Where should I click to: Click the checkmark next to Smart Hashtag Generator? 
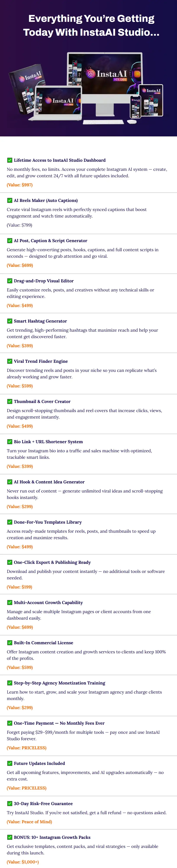[x=10, y=321]
